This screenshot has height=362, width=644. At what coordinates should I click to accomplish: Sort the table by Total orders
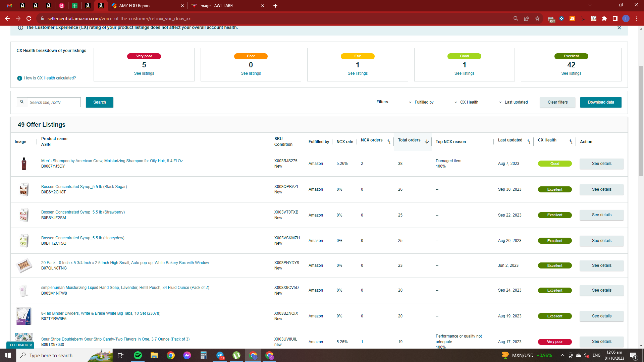coord(427,142)
